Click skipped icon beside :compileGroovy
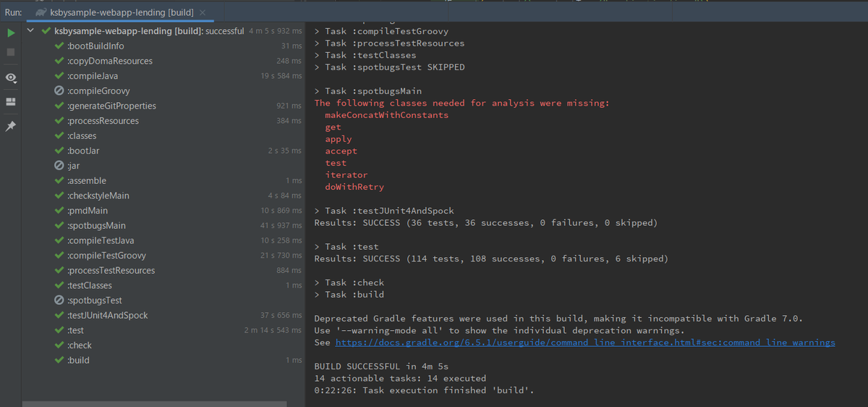Screen dimensions: 868x407 (60, 91)
